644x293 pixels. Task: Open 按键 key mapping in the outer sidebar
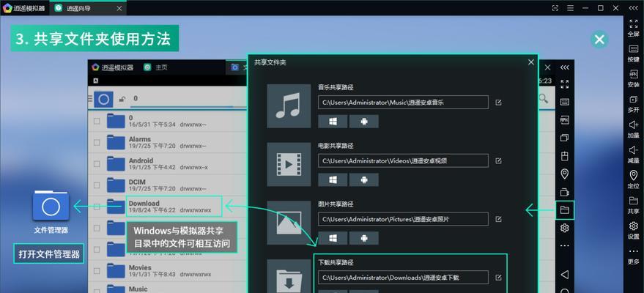pos(633,53)
